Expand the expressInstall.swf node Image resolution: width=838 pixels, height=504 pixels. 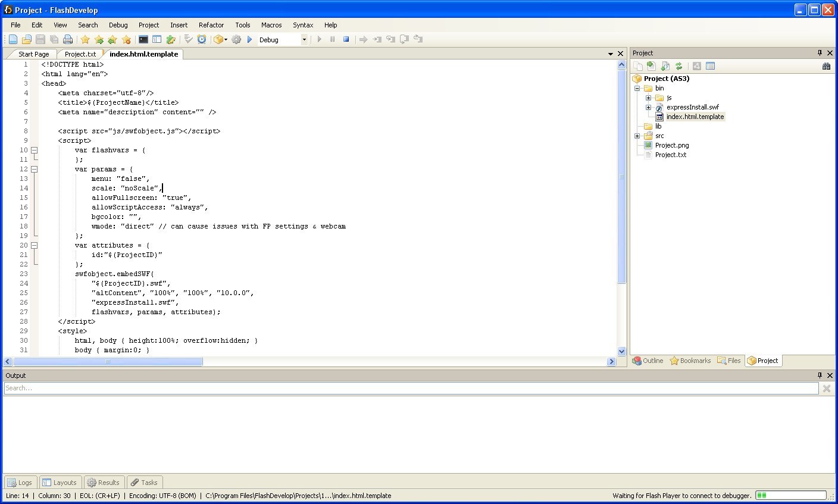(x=648, y=107)
